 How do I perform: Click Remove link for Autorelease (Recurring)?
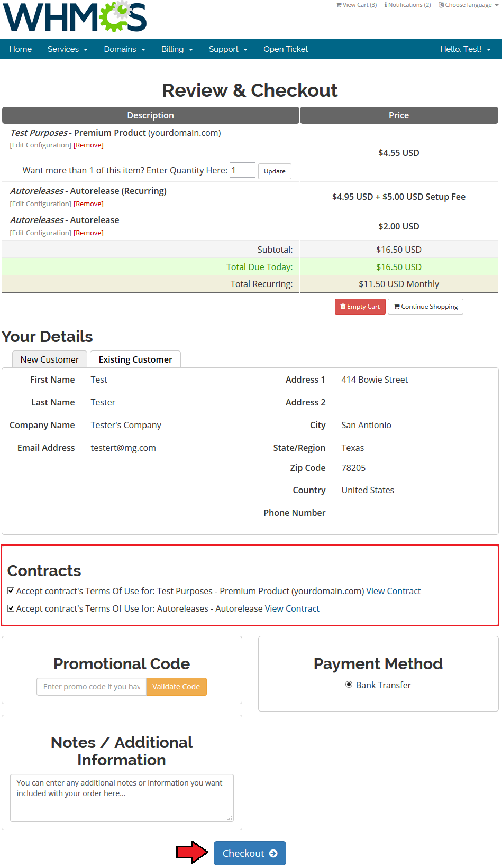88,204
